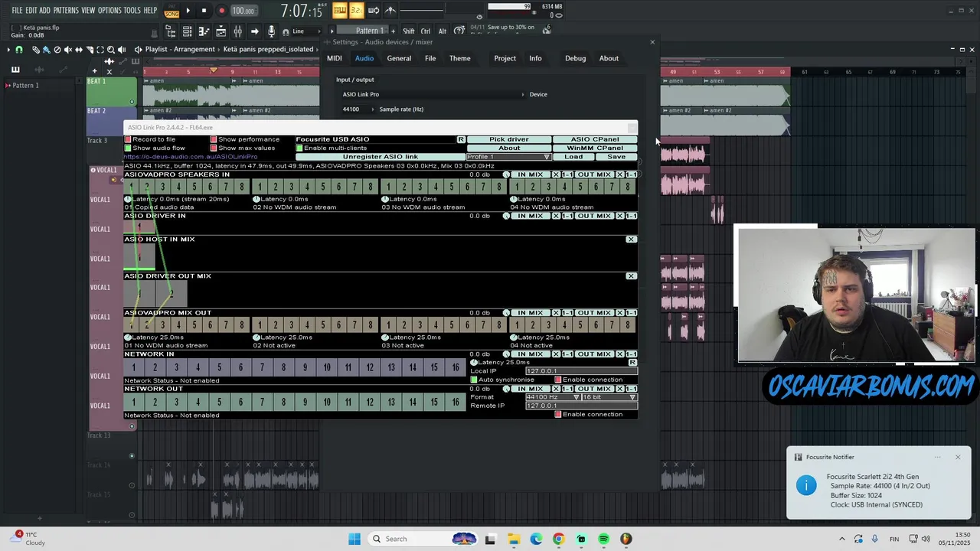Select the playlist Delete tool
The height and width of the screenshot is (551, 980).
click(x=57, y=50)
